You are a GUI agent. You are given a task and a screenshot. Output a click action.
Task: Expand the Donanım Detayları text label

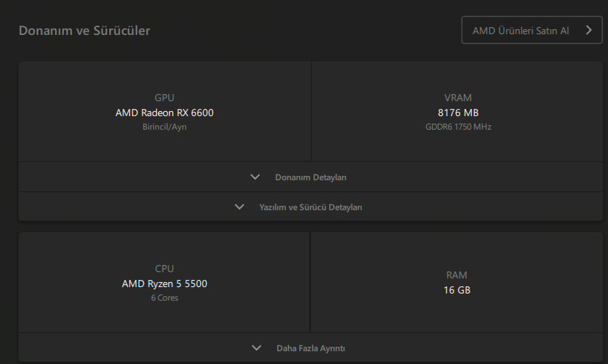(311, 177)
